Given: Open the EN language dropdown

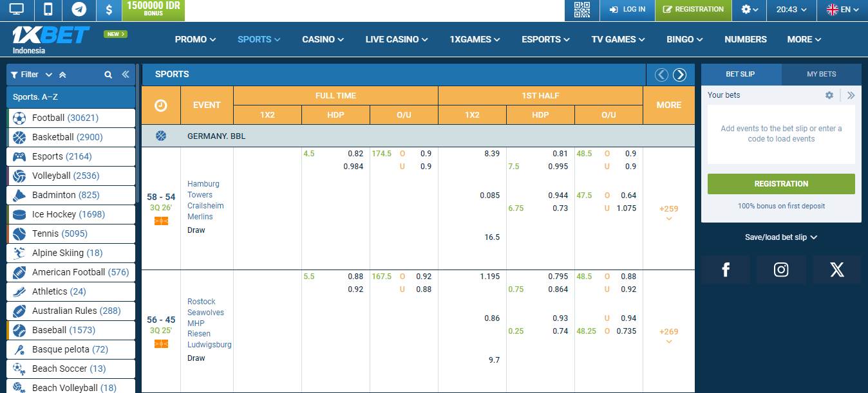Looking at the screenshot, I should [843, 10].
